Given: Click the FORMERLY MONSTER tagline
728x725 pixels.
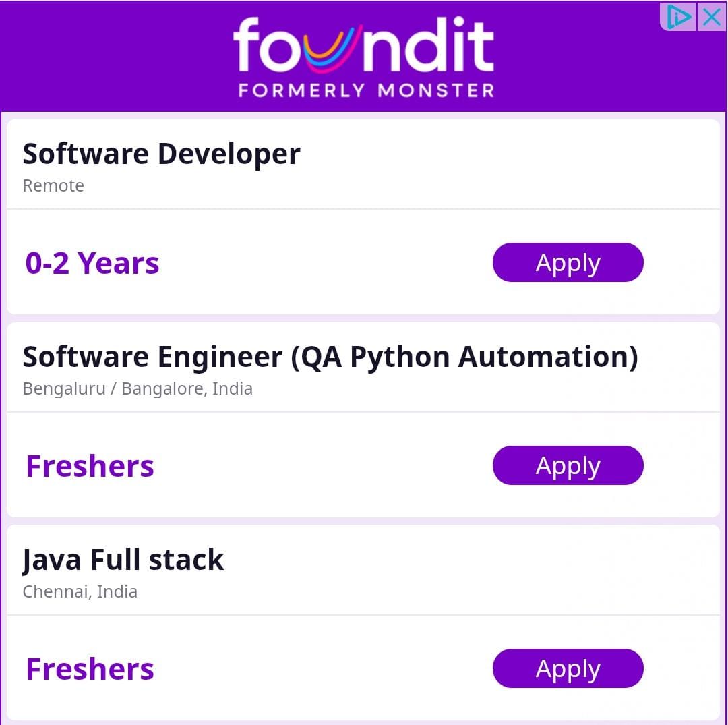Looking at the screenshot, I should click(366, 90).
